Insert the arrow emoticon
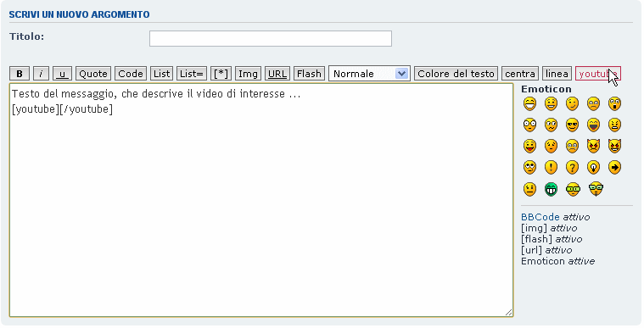The height and width of the screenshot is (328, 644). [x=614, y=168]
